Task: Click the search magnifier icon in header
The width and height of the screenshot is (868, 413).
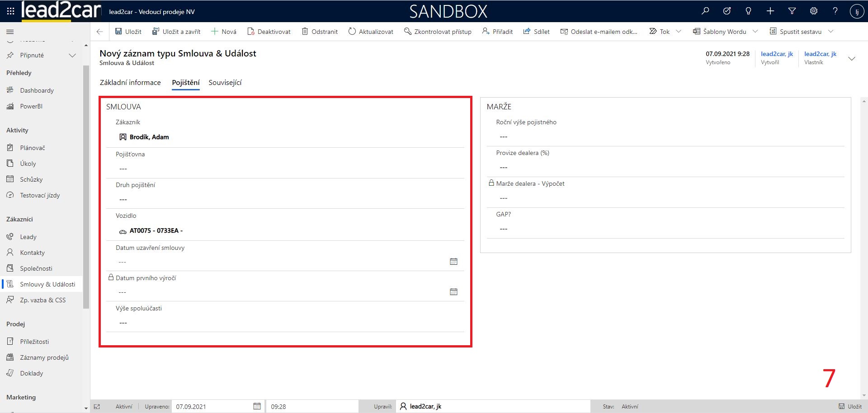Action: 705,11
